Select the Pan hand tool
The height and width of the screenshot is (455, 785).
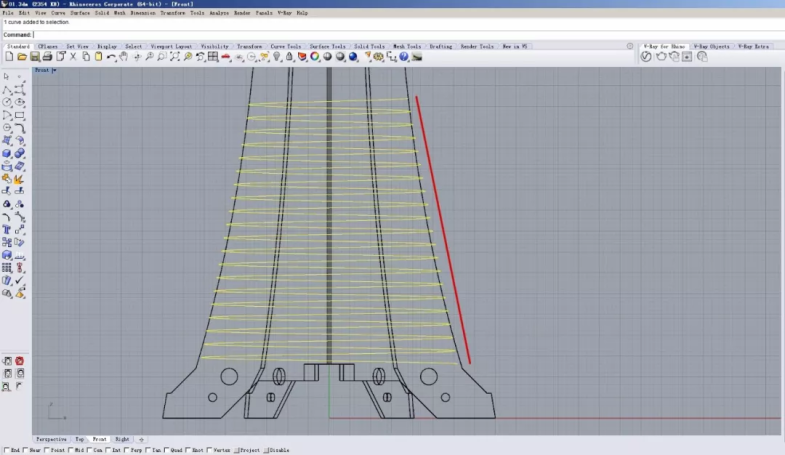pos(123,57)
